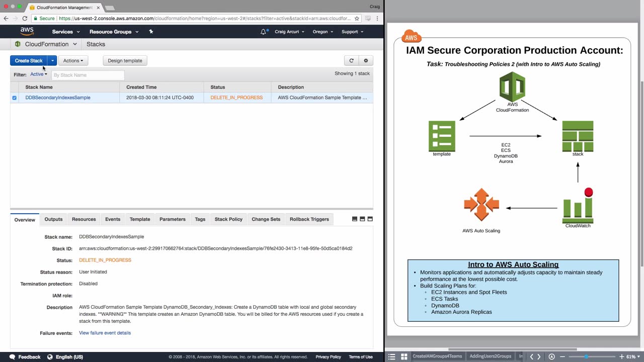Uncheck the DDBSecondaryIndexesSample stack checkbox

coord(14,98)
